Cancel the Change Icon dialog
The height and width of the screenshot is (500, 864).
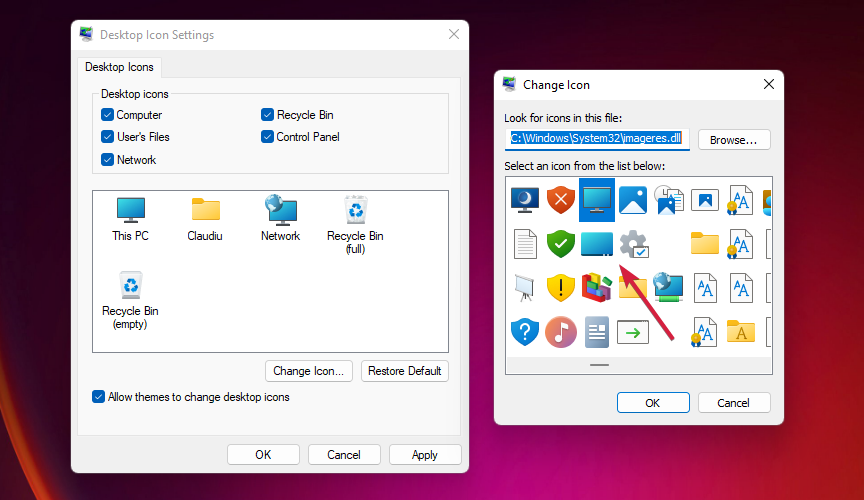pos(734,403)
